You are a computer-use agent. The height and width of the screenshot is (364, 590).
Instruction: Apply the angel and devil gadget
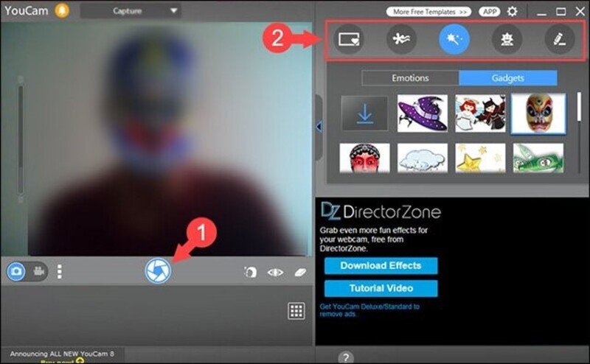pos(481,113)
